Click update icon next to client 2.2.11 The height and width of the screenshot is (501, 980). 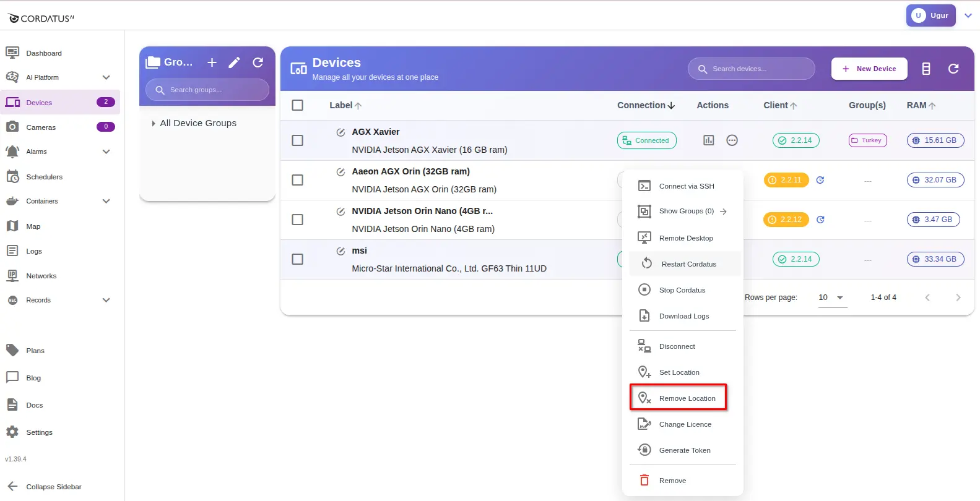point(820,180)
